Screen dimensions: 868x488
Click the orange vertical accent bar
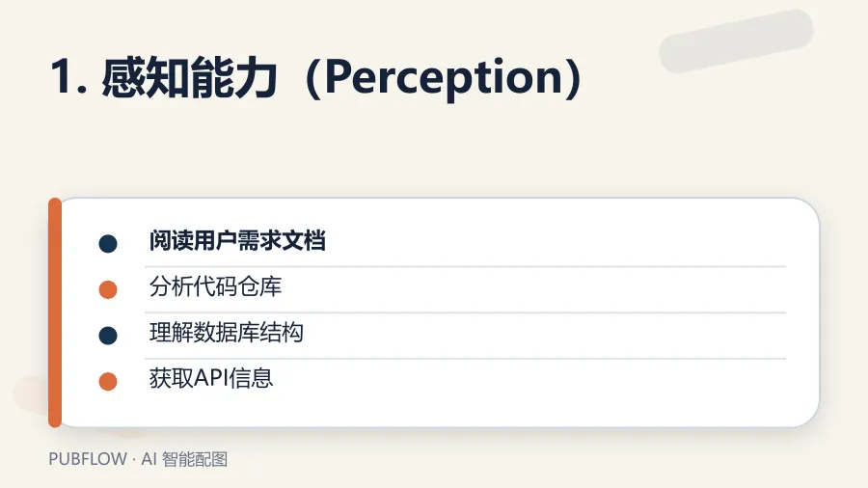[x=55, y=312]
